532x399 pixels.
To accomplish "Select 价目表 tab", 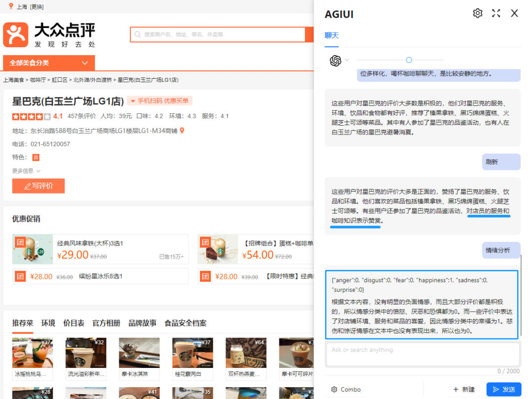I will 73,323.
